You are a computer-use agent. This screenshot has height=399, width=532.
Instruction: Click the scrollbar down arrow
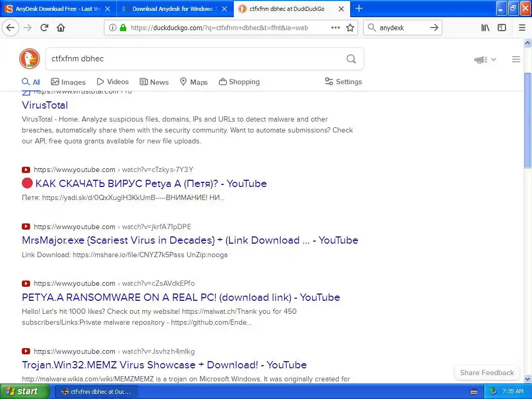point(527,379)
